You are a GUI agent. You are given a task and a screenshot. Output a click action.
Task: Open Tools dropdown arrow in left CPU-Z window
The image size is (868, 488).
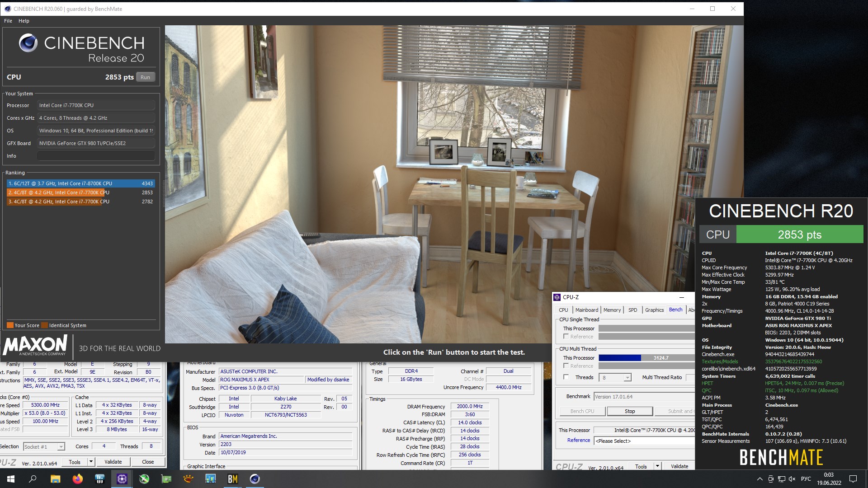click(91, 462)
